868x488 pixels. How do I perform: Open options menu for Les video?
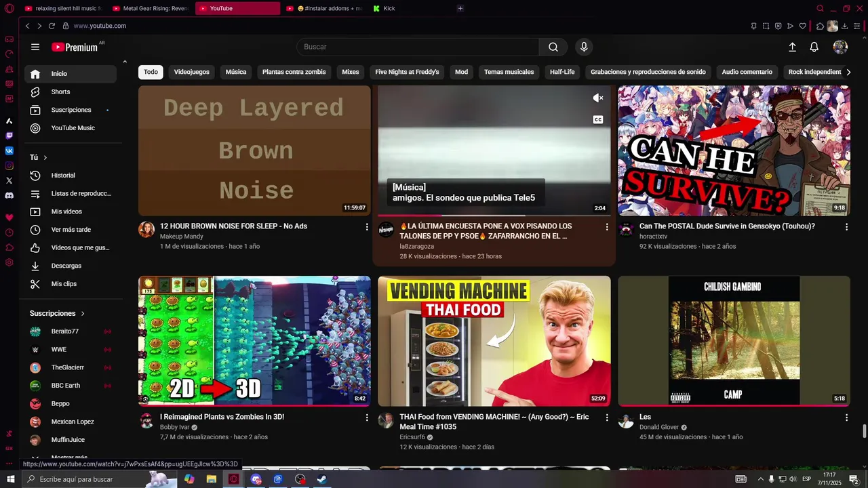pos(846,418)
